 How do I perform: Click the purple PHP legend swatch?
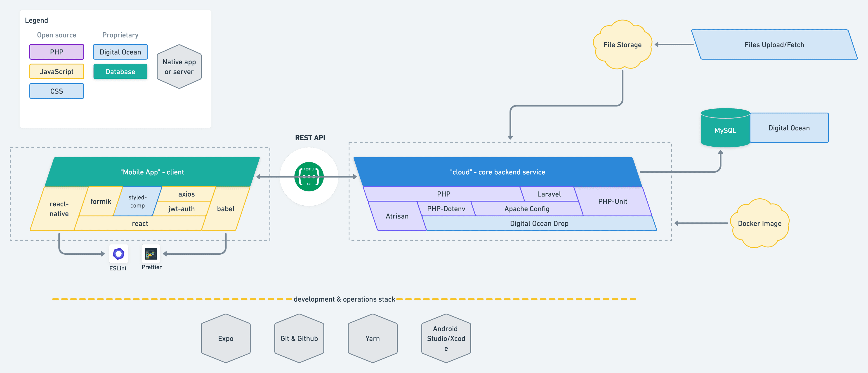point(57,52)
